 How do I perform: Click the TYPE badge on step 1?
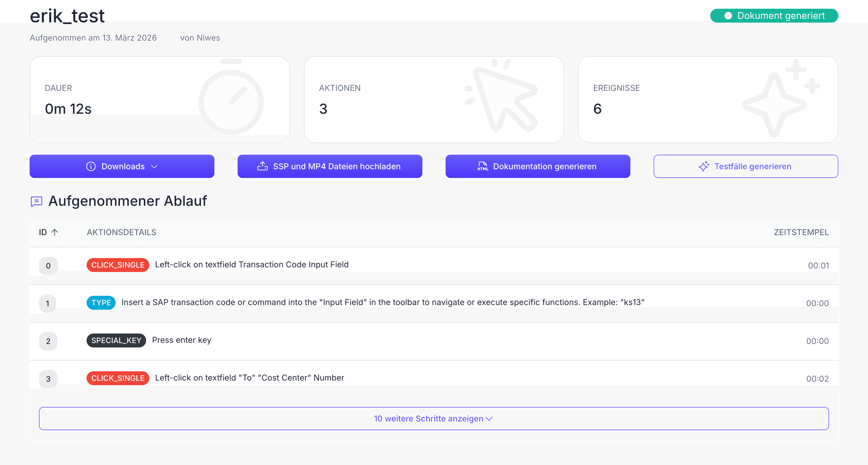[x=101, y=303]
